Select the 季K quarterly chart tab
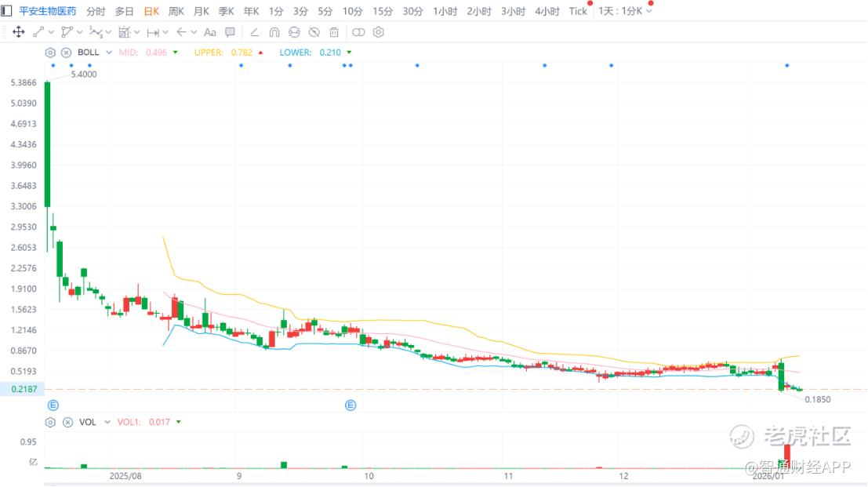Screen dimensions: 868x487 pos(226,11)
